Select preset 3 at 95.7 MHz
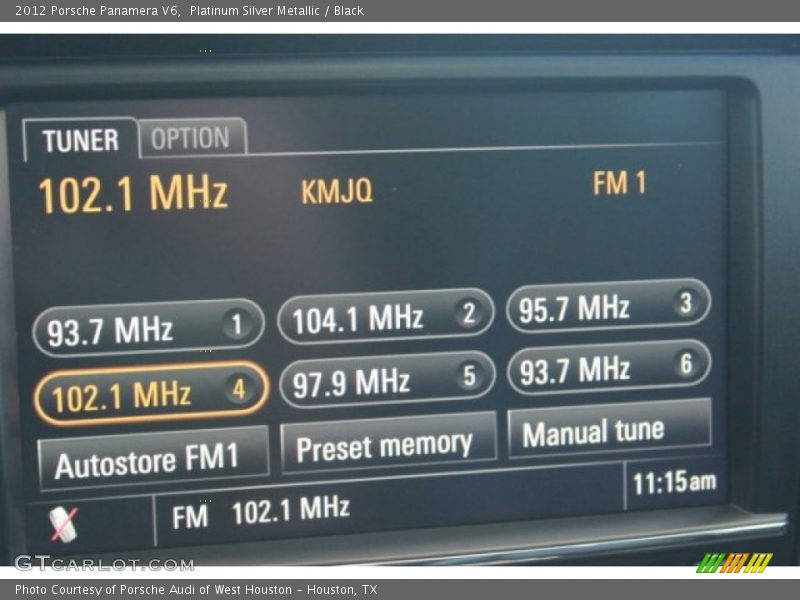 [608, 306]
